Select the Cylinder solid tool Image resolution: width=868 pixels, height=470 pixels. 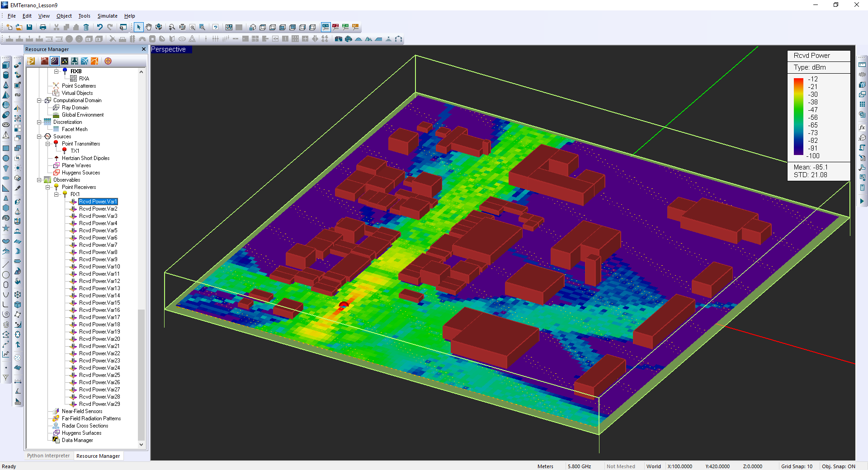coord(6,75)
